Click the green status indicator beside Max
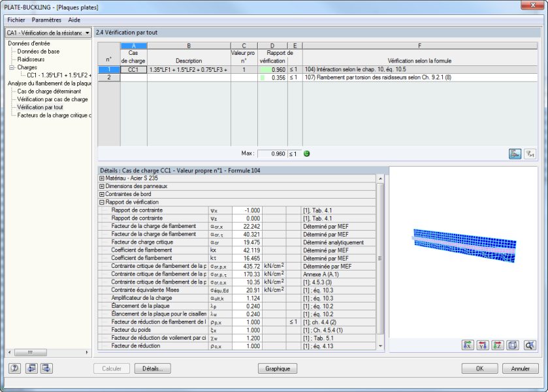This screenshot has height=392, width=548. [x=307, y=154]
